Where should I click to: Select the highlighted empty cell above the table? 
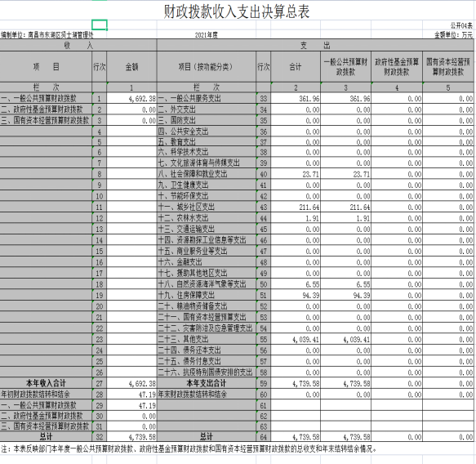pyautogui.click(x=100, y=25)
